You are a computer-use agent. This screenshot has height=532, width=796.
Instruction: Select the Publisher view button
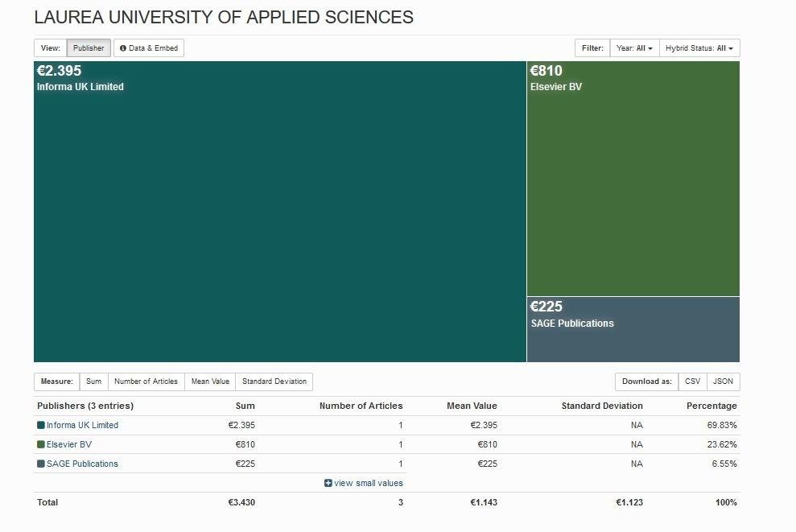[89, 48]
